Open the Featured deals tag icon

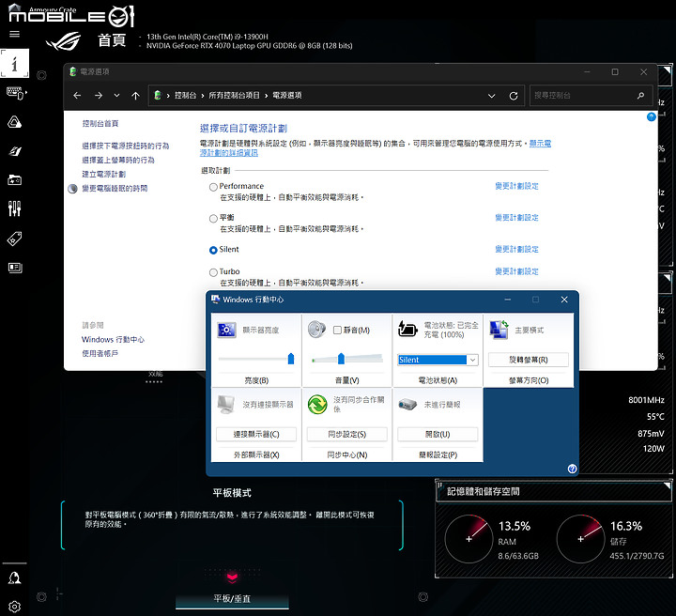(x=15, y=239)
